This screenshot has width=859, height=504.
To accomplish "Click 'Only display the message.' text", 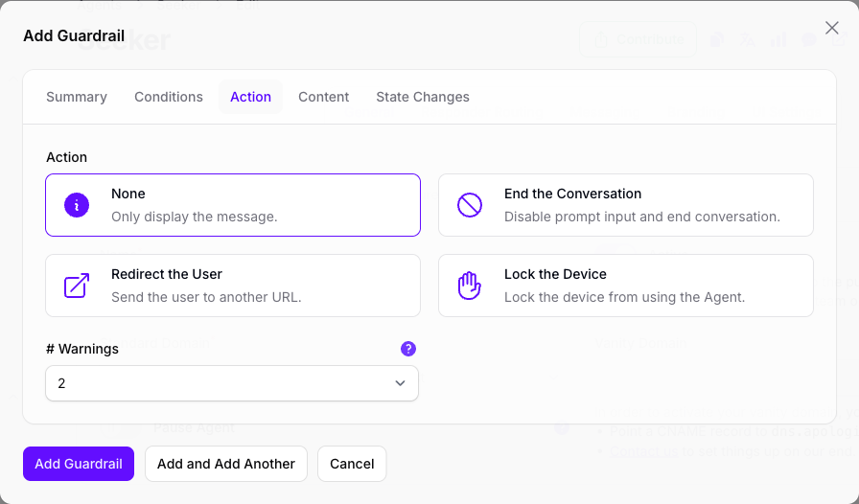I will click(x=195, y=217).
